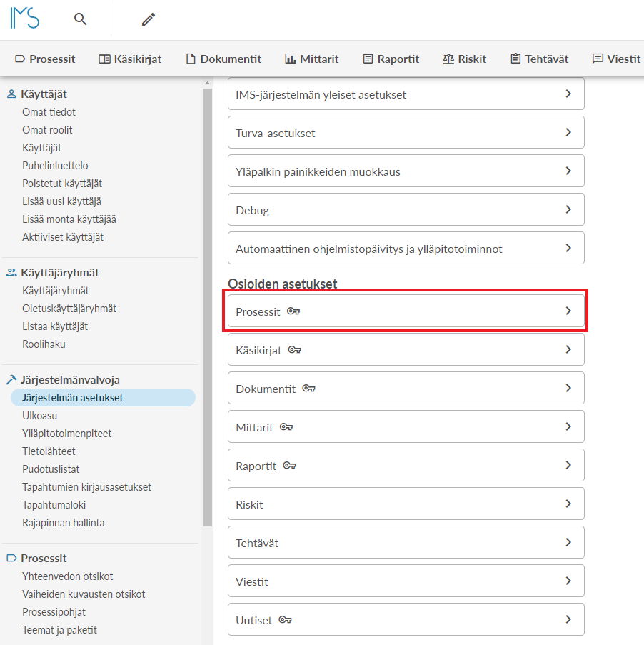Click the key icon beside Uutiset
644x645 pixels.
point(285,620)
